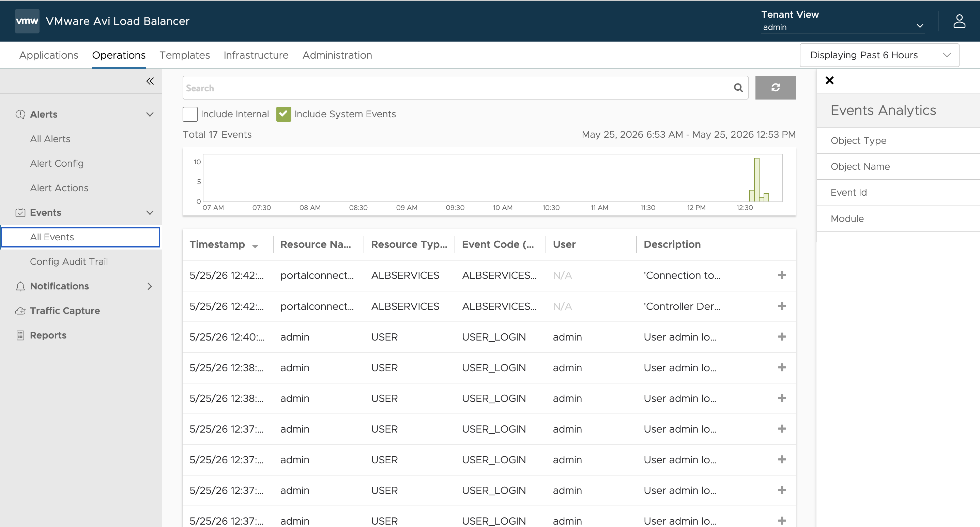The image size is (980, 527).
Task: Click the tallest bar in events chart
Action: [x=757, y=180]
